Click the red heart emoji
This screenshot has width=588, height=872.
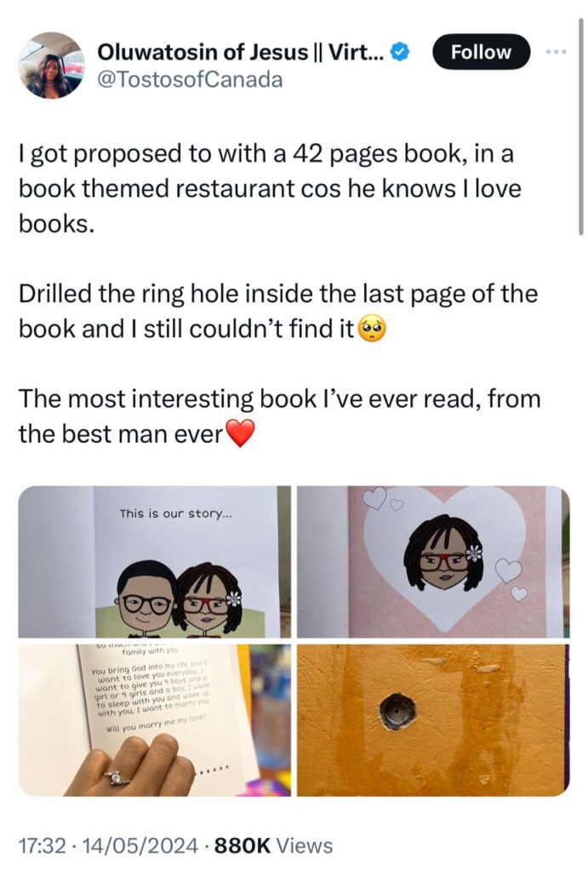pos(240,433)
